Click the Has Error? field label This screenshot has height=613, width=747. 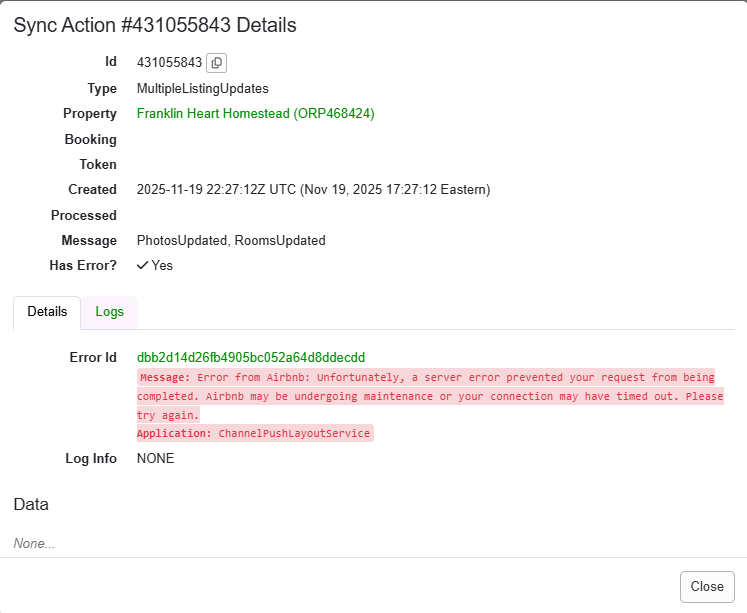tap(83, 265)
